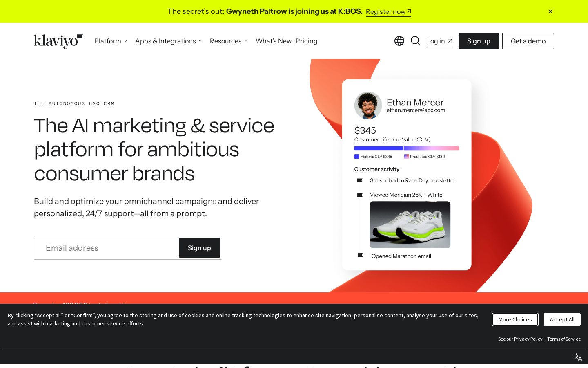Click the translate icon in cookie bar
The height and width of the screenshot is (368, 588).
(578, 357)
